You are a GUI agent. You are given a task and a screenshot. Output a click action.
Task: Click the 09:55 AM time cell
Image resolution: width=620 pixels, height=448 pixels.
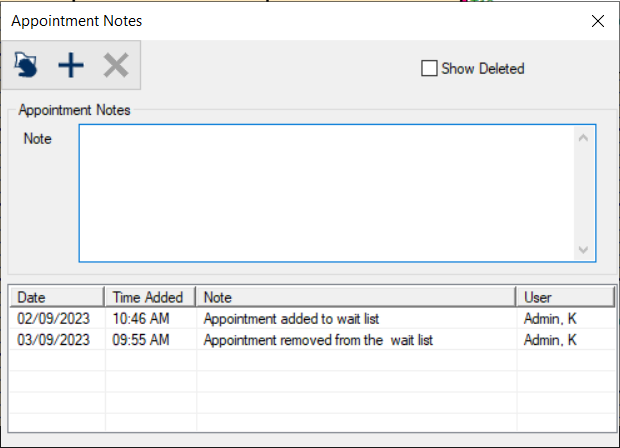click(141, 340)
